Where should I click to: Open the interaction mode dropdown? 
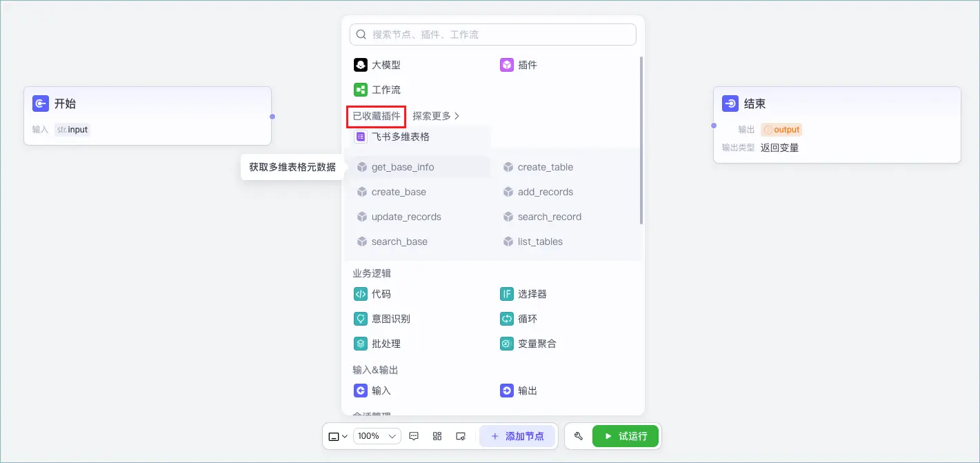pos(337,436)
